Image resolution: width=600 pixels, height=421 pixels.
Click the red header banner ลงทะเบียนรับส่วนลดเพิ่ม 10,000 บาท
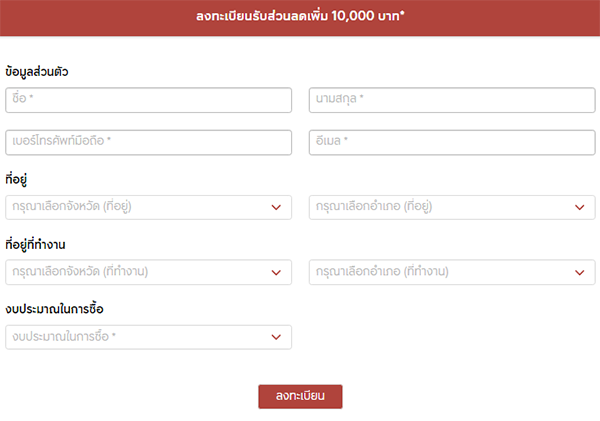point(300,17)
